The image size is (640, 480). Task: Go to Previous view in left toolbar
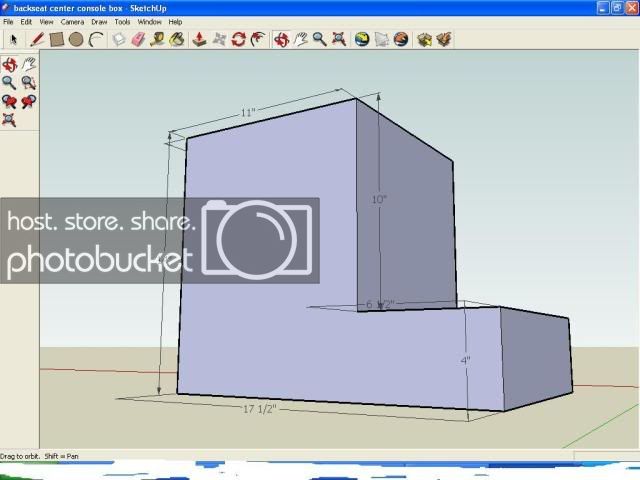click(9, 101)
